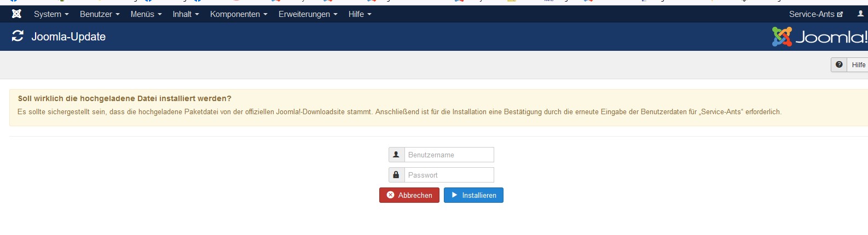Open the Komponenten menu
868x235 pixels.
pos(239,14)
